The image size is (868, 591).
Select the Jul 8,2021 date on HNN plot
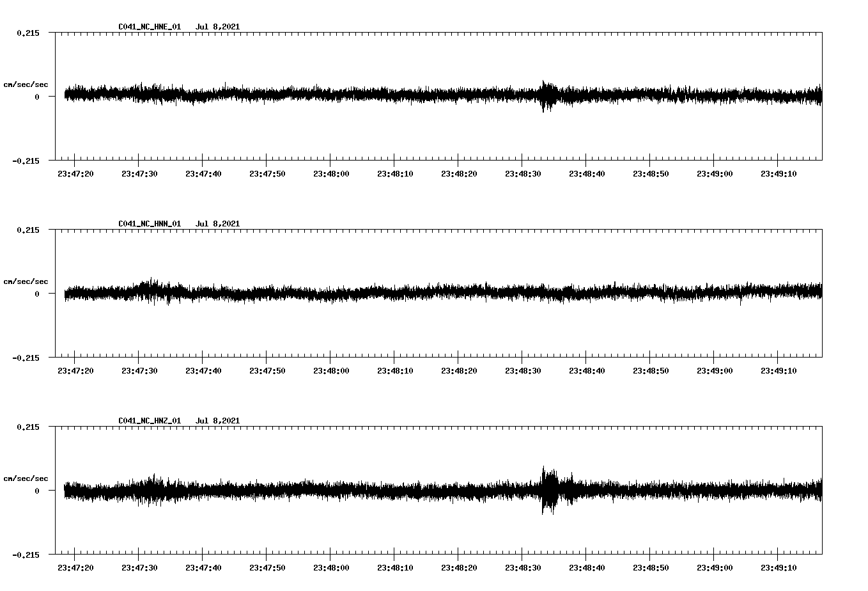(x=217, y=224)
